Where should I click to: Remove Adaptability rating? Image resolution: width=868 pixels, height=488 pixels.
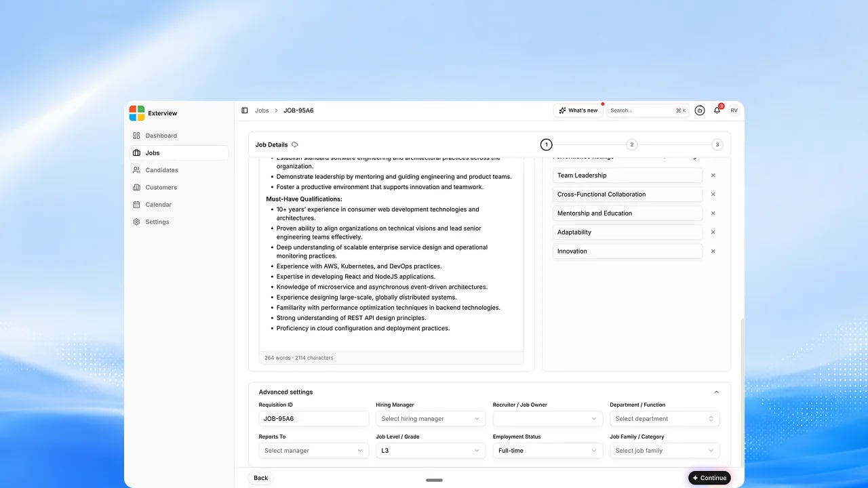713,232
